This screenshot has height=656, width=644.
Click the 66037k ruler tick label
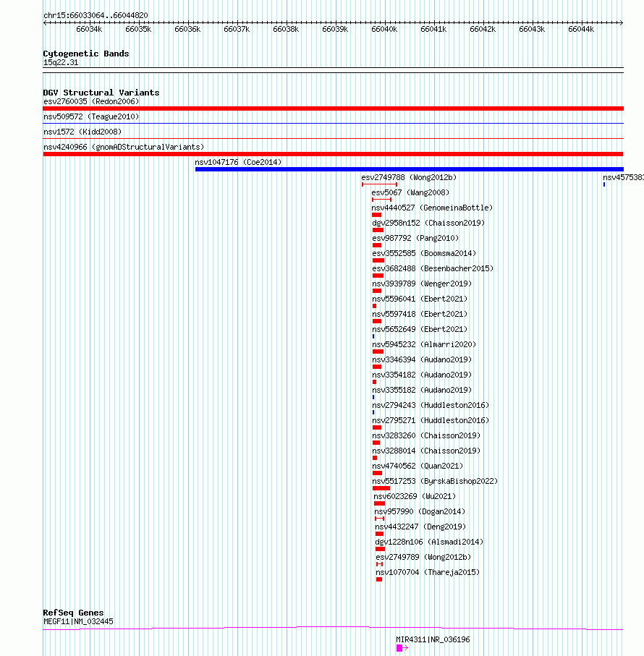pos(237,29)
